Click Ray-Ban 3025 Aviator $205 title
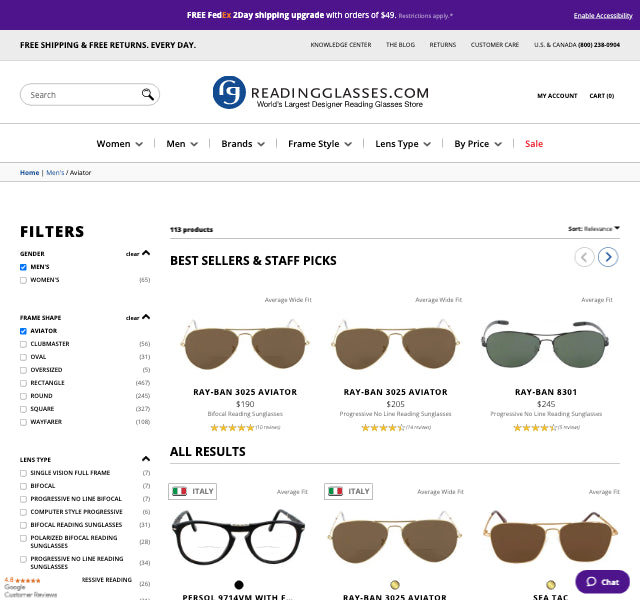The height and width of the screenshot is (600, 640). (x=396, y=392)
